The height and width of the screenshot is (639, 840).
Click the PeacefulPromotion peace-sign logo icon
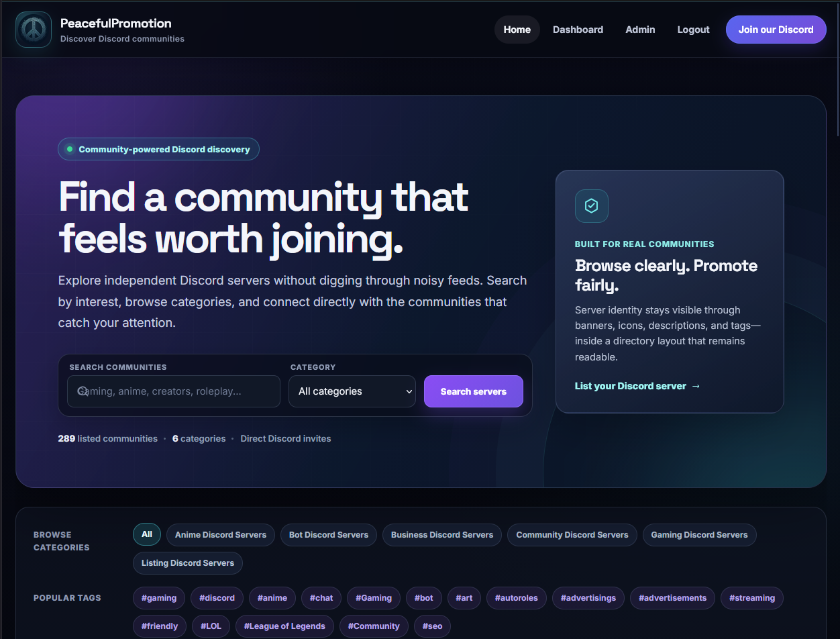pos(34,30)
